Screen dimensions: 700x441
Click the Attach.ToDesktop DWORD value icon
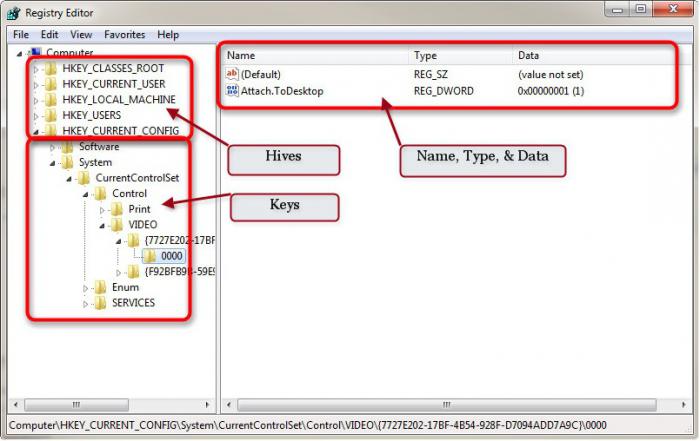pyautogui.click(x=232, y=91)
